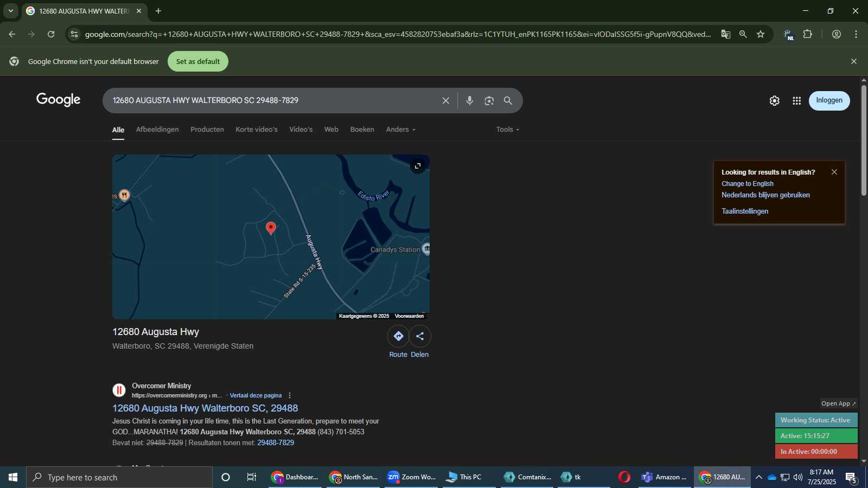Open more options for Overcomer Ministry result
This screenshot has width=868, height=488.
[290, 395]
